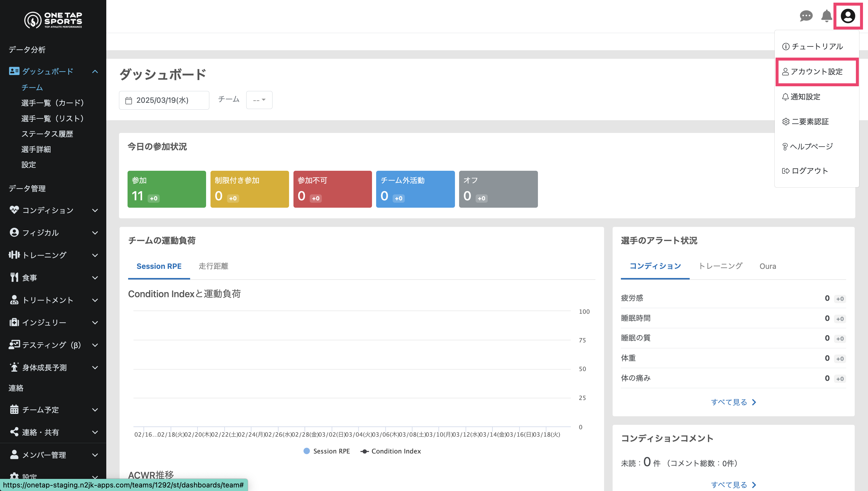
Task: Click the blue チーム外活動 status card
Action: 415,189
